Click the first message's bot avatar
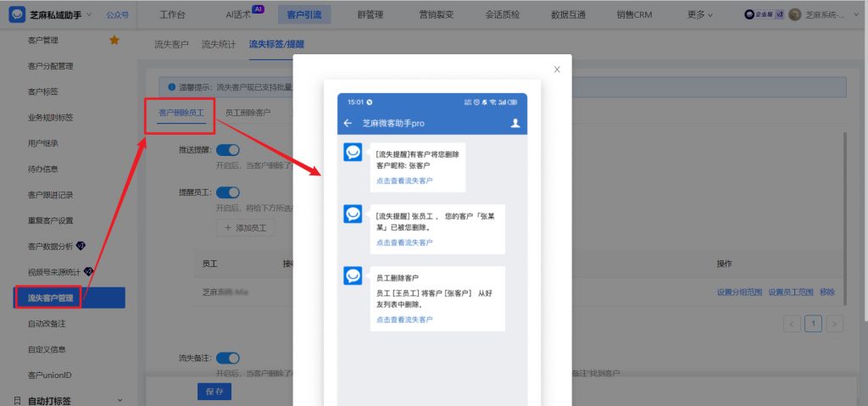The height and width of the screenshot is (406, 868). (x=353, y=152)
